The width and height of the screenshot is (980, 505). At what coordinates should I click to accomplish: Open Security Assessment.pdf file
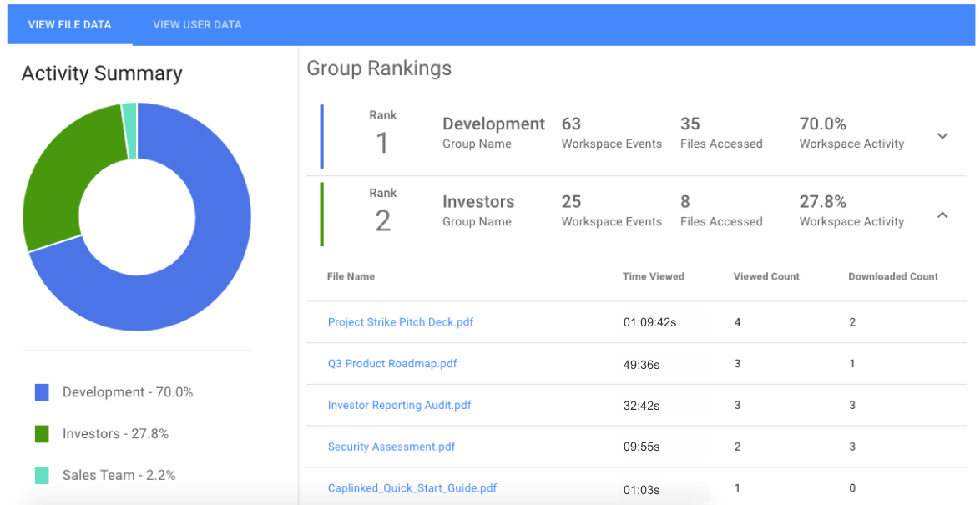click(391, 447)
